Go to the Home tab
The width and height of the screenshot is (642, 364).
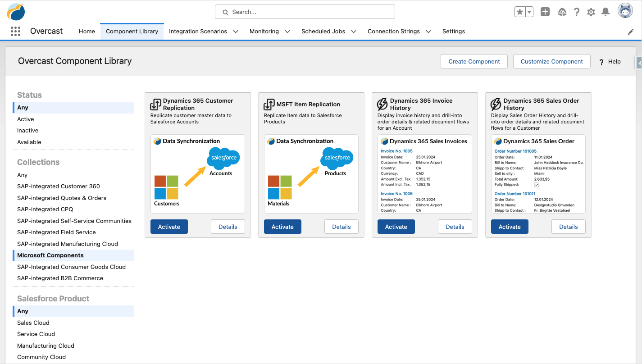point(87,32)
